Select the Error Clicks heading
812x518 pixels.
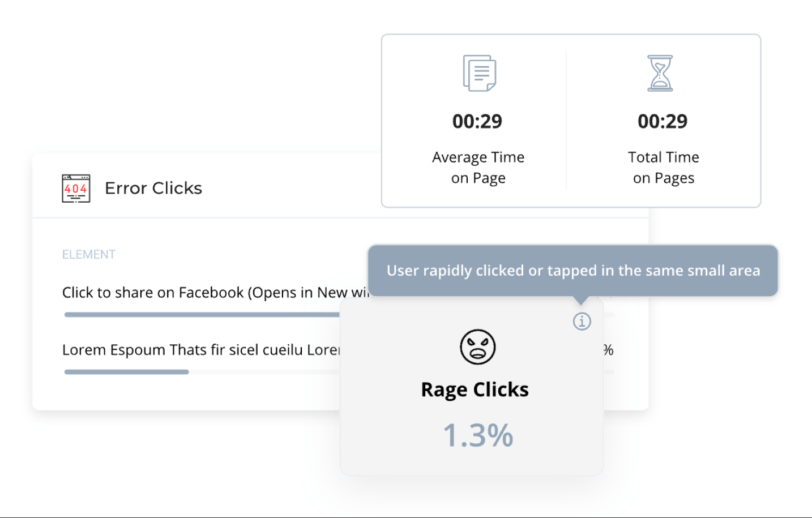(153, 188)
